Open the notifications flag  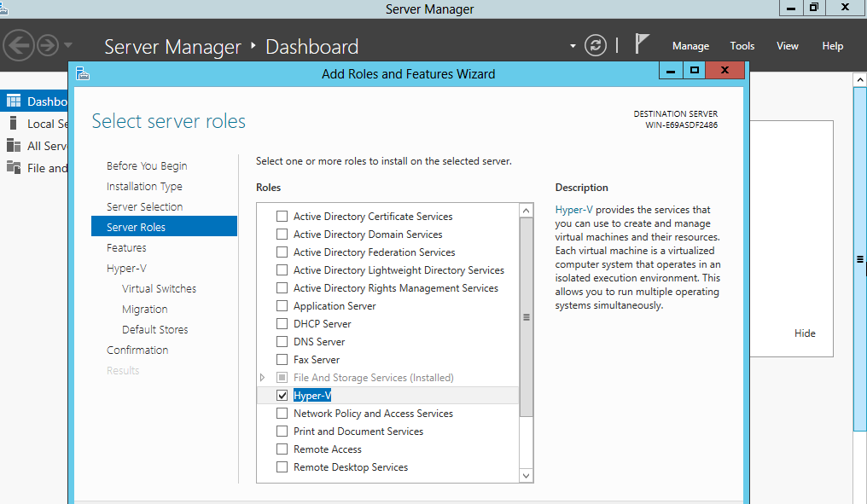[641, 43]
